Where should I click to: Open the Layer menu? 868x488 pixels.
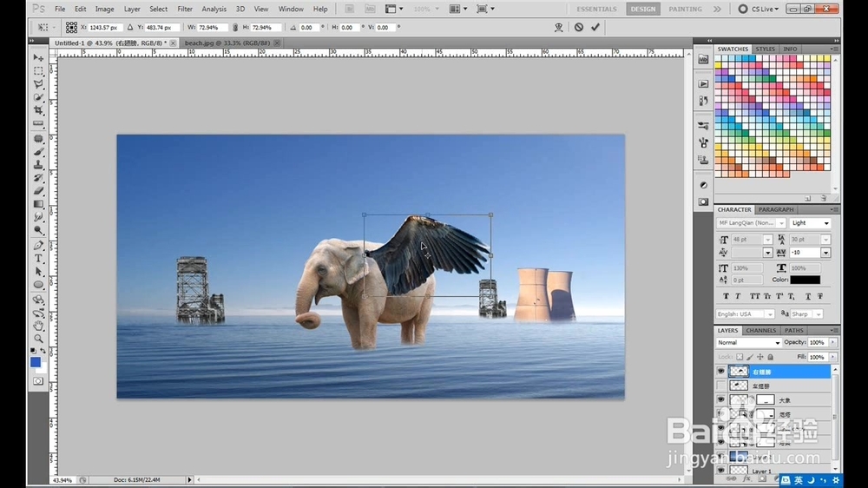pyautogui.click(x=132, y=9)
